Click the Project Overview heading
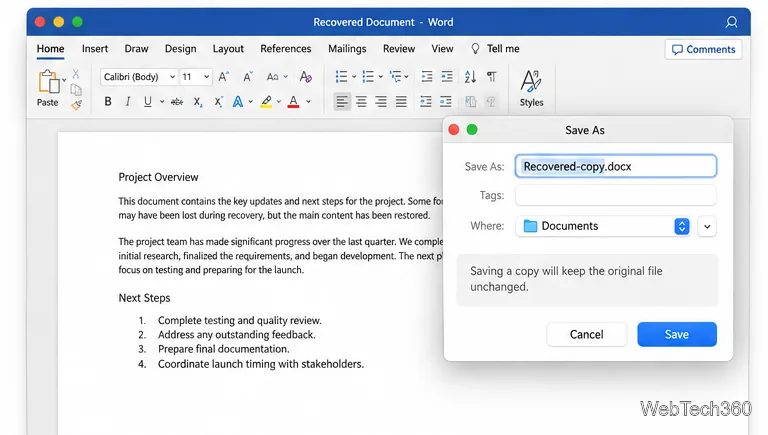 coord(158,177)
